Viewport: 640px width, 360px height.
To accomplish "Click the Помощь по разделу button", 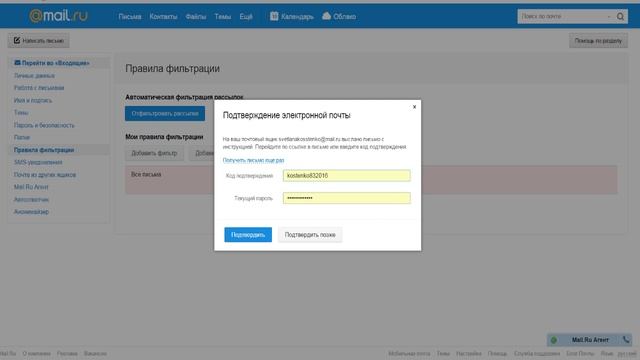I will point(598,40).
